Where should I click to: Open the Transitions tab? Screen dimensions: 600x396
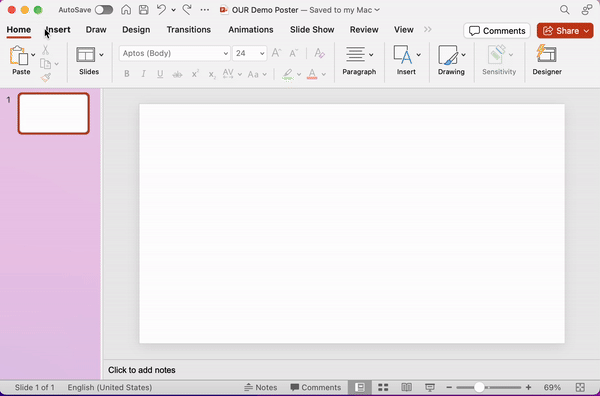[x=189, y=30]
